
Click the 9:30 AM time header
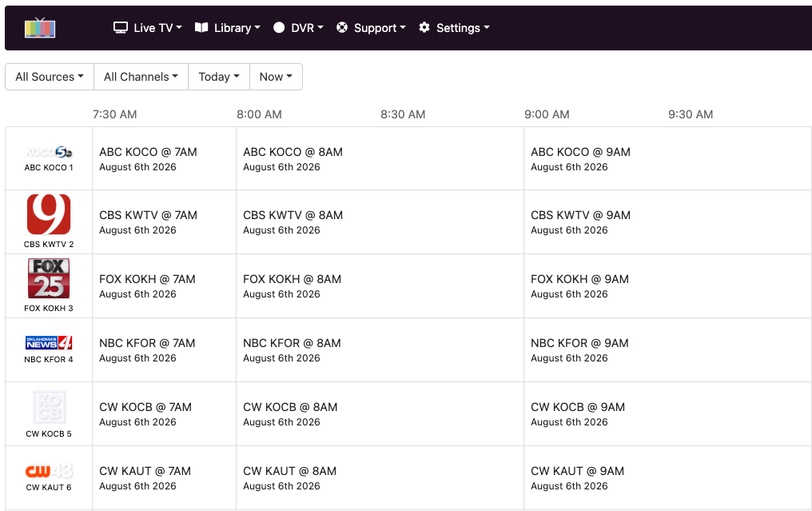(x=691, y=114)
